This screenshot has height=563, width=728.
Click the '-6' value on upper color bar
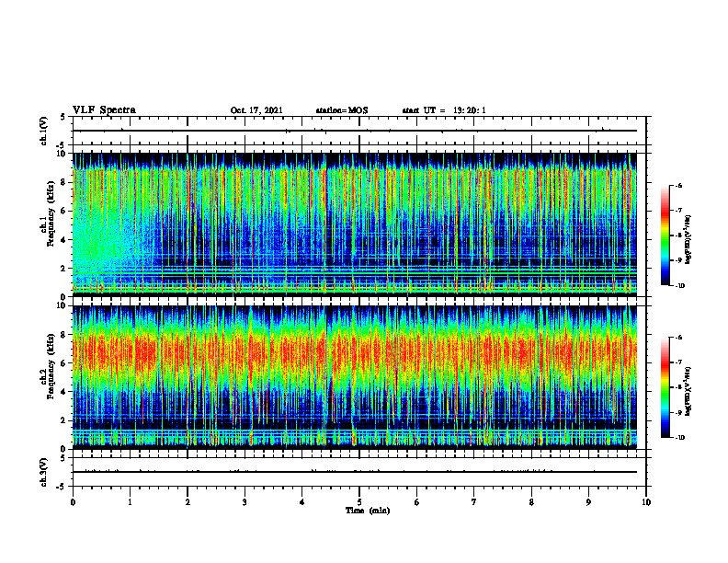678,185
